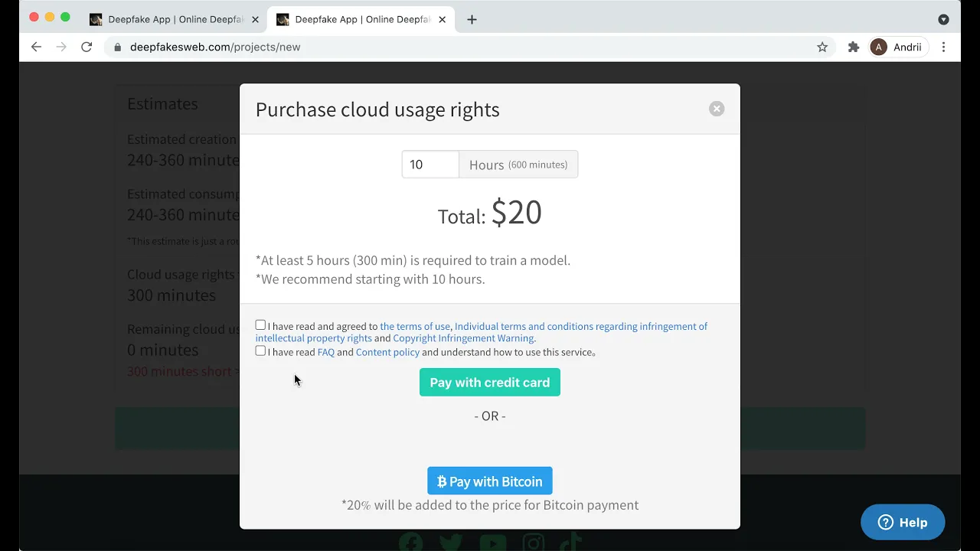Open the Content policy link

[387, 352]
